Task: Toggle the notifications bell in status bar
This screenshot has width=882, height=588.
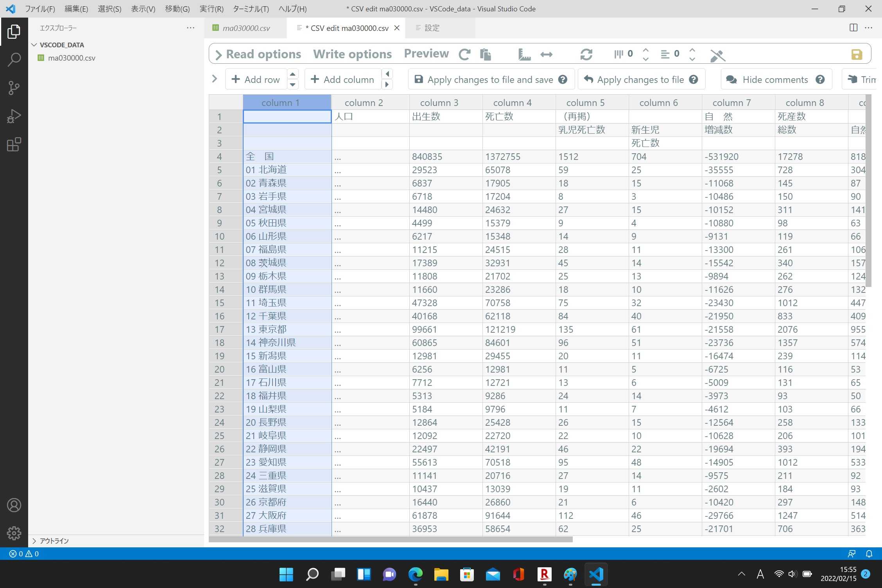Action: pos(869,554)
